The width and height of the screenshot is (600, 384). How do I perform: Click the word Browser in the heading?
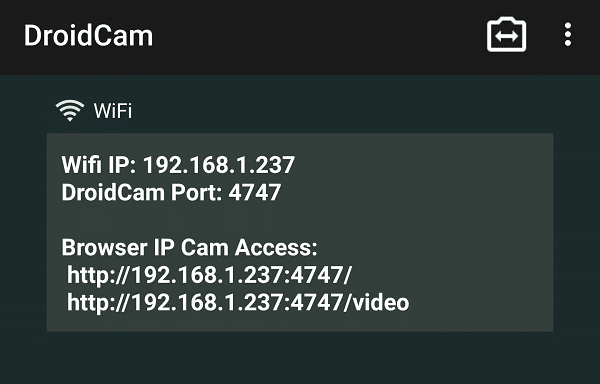tap(104, 247)
